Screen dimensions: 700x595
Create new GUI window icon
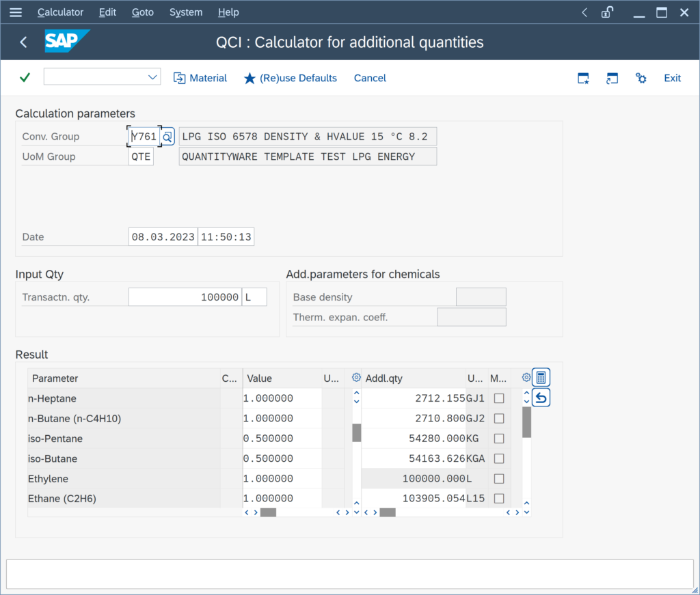[x=584, y=79]
